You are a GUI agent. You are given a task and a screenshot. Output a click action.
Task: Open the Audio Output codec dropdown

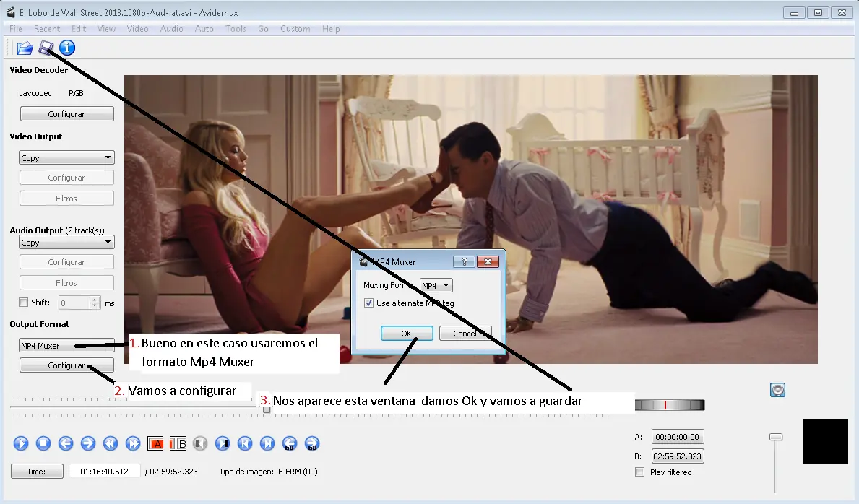(66, 242)
